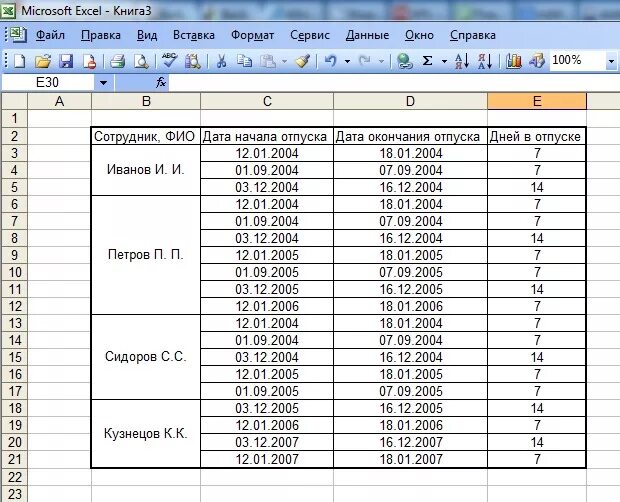Click the Select All corner box
The width and height of the screenshot is (620, 502).
tap(14, 102)
